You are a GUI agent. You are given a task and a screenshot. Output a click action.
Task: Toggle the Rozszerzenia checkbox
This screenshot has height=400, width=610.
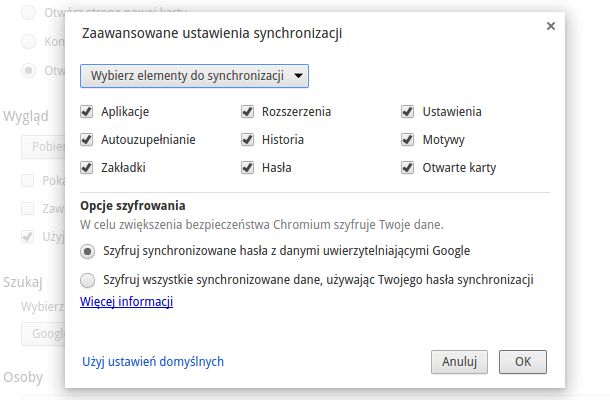click(x=247, y=112)
